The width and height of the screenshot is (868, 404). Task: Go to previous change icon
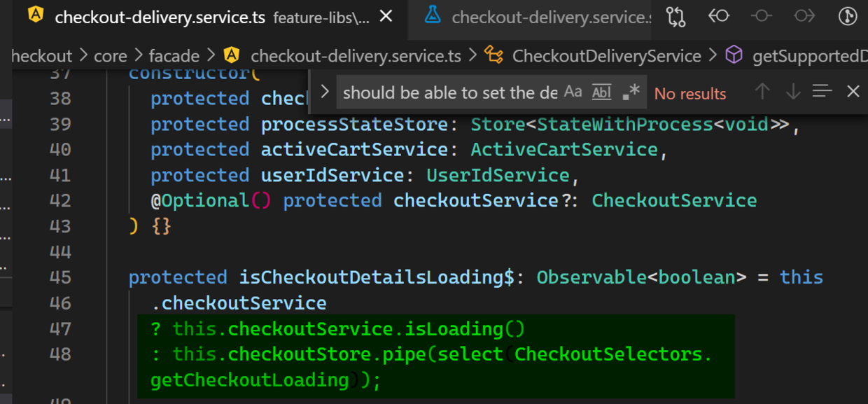tap(719, 16)
